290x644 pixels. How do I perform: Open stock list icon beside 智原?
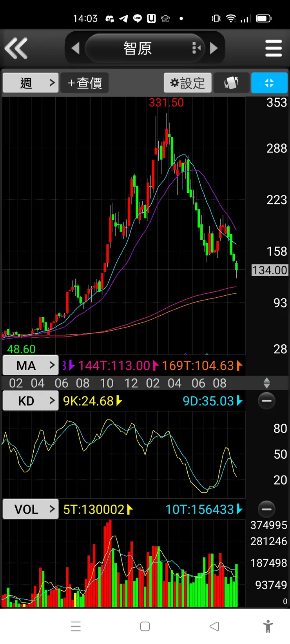[x=196, y=48]
